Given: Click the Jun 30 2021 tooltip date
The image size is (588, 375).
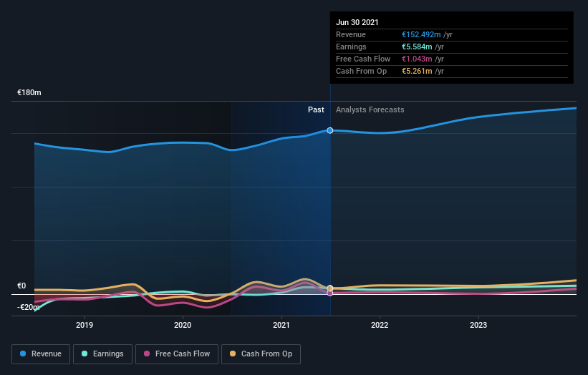Looking at the screenshot, I should pos(357,22).
